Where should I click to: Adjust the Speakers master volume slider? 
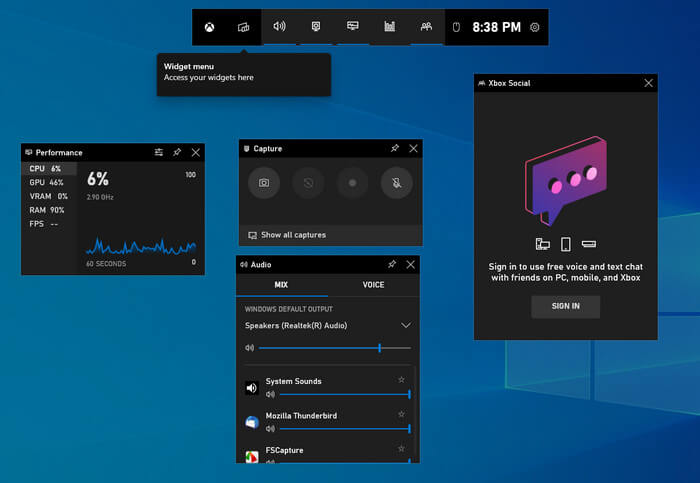pyautogui.click(x=379, y=348)
